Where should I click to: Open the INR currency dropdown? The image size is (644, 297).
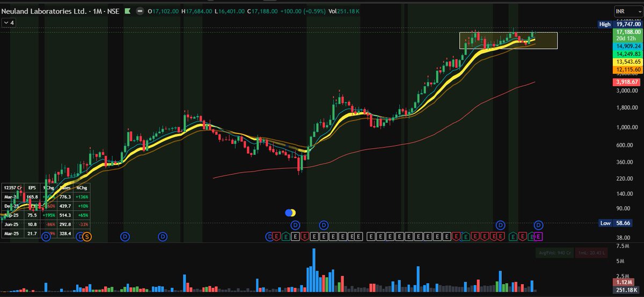click(628, 11)
